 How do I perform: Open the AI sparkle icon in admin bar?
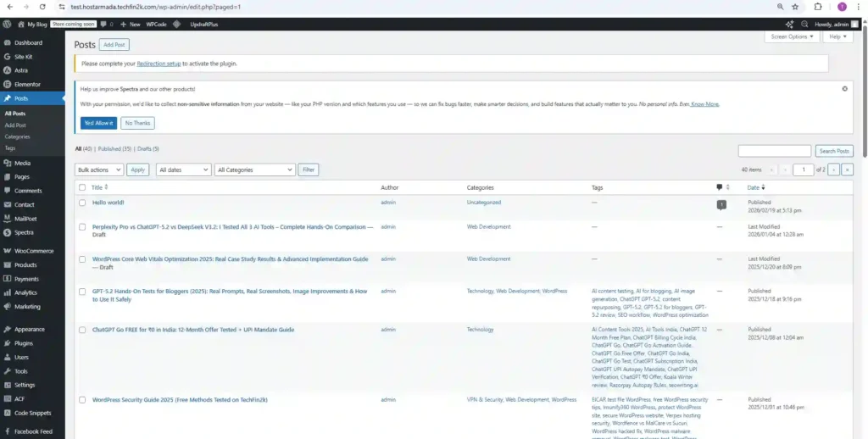coord(789,25)
